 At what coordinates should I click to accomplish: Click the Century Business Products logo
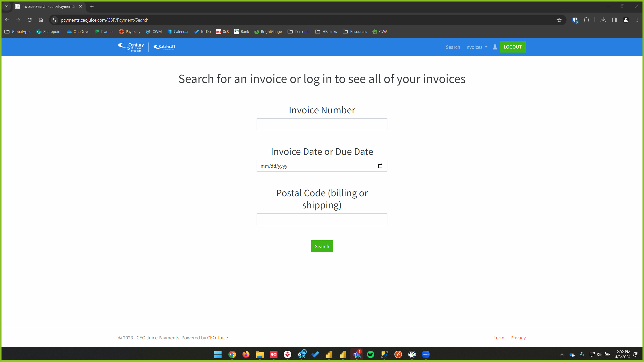click(x=131, y=47)
